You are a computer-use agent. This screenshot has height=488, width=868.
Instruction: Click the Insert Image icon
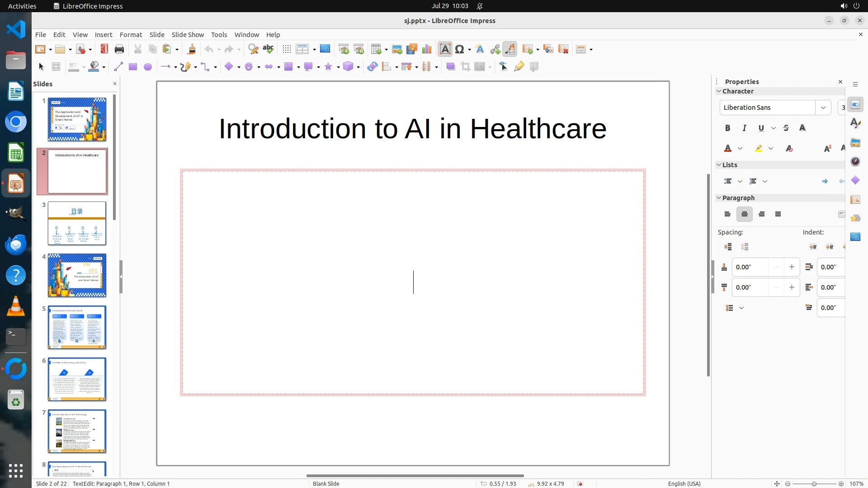396,49
